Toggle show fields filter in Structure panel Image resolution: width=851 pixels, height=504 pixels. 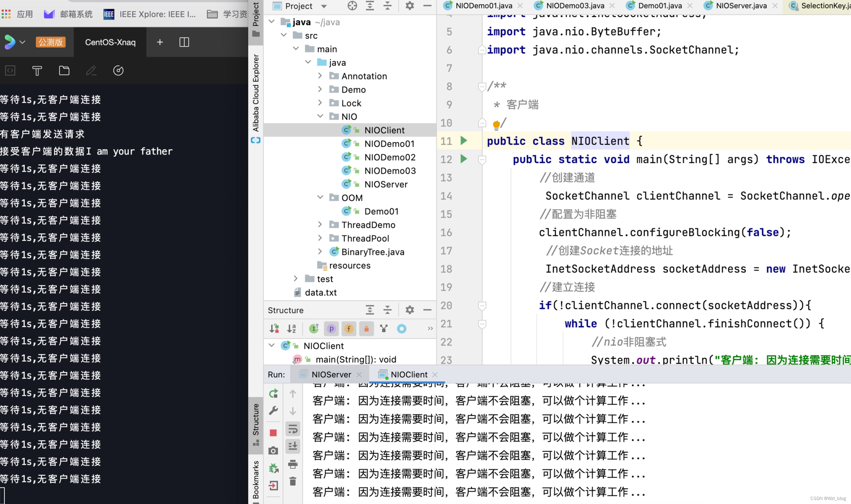click(x=349, y=329)
